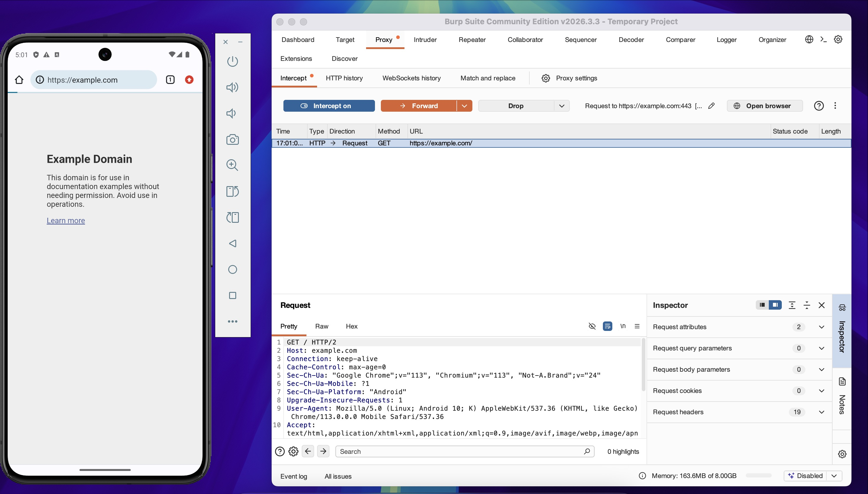The width and height of the screenshot is (868, 494).
Task: Switch Inspector to left-column layout
Action: pos(762,305)
